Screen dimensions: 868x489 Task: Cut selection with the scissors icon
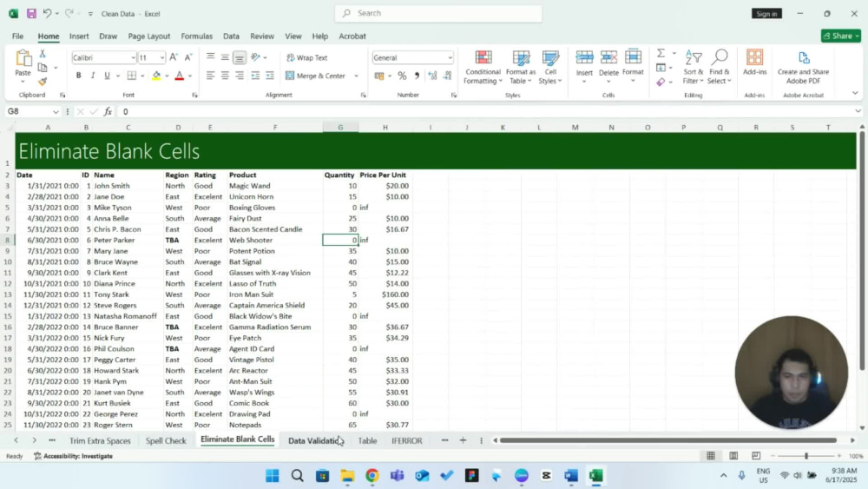point(43,54)
